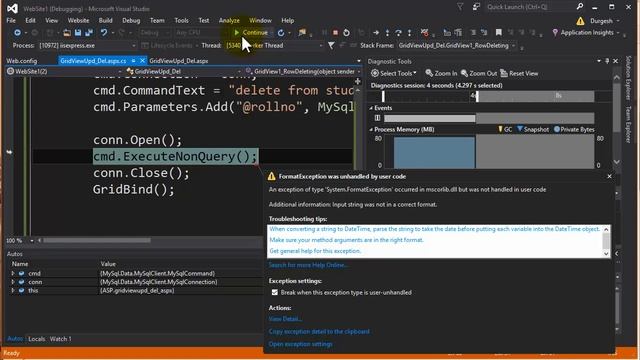Open the Stack Frame dropdown

pos(513,46)
